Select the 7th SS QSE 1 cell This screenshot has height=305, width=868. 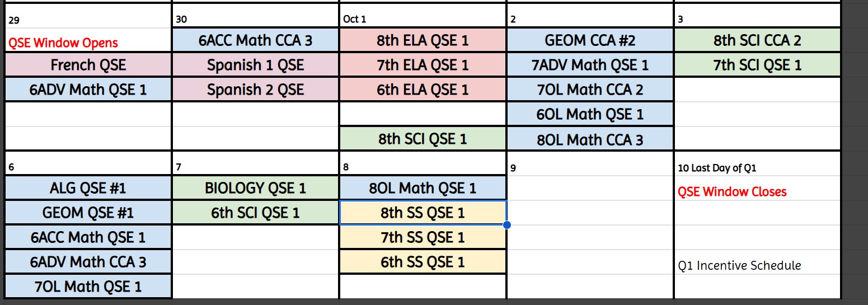coord(423,237)
